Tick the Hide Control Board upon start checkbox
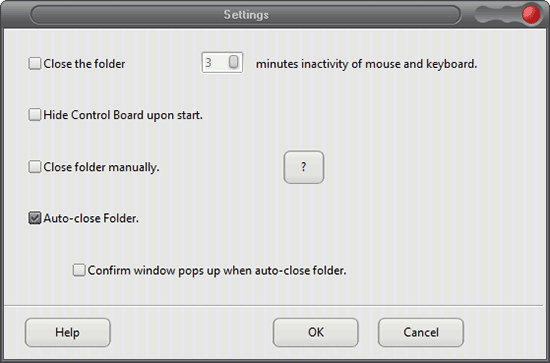The height and width of the screenshot is (363, 550). click(34, 115)
